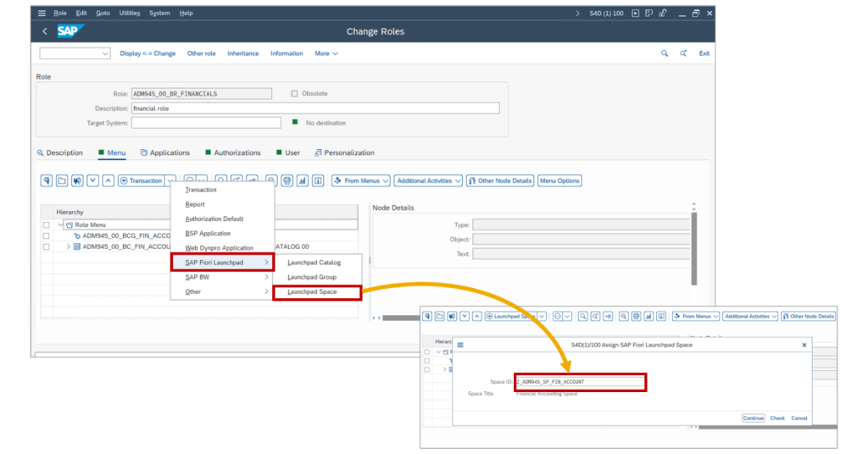Open the From Menus dropdown
868x454 pixels.
coord(361,180)
